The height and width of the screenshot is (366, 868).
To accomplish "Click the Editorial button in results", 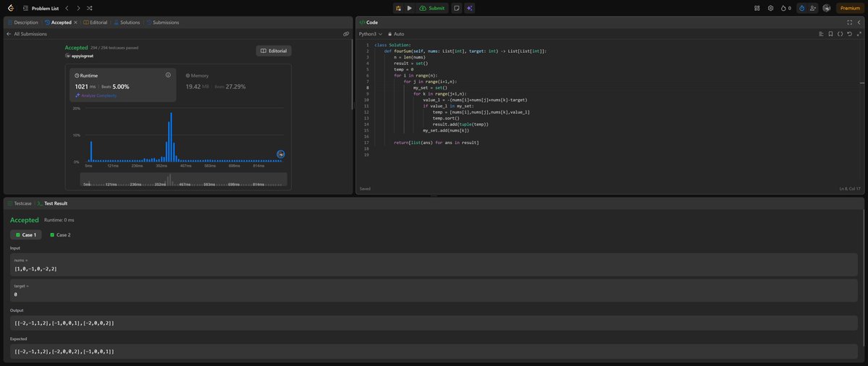I will coord(274,51).
